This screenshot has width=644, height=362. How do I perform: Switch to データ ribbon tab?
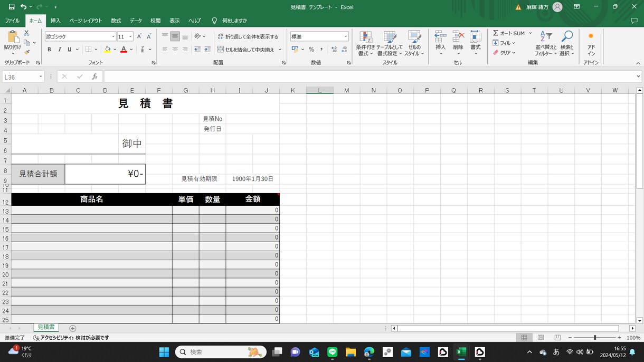[136, 21]
